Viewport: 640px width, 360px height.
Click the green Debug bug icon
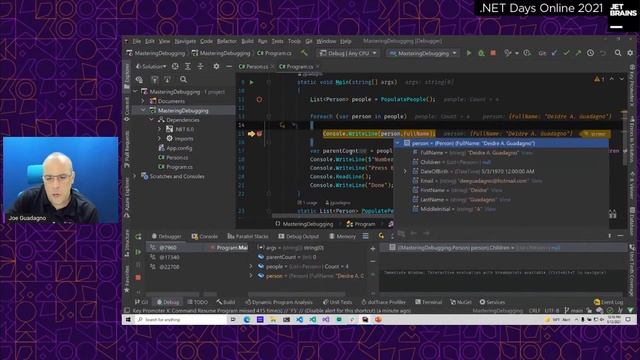481,53
